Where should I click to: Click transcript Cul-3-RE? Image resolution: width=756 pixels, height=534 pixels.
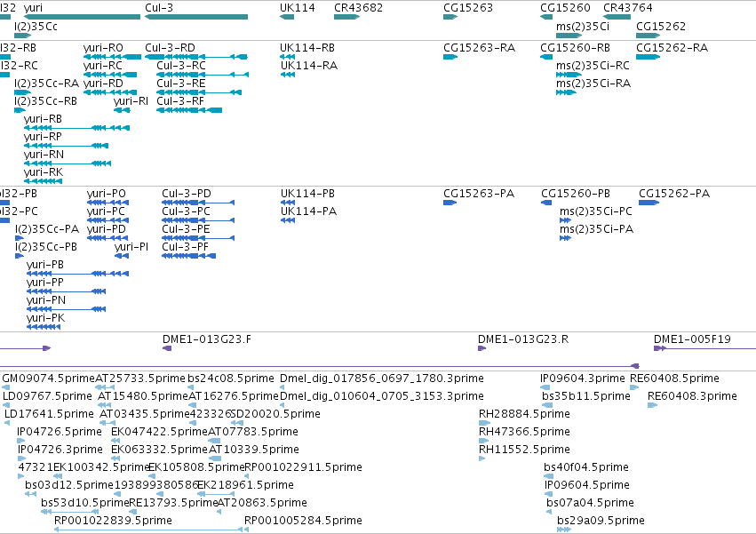pyautogui.click(x=199, y=92)
